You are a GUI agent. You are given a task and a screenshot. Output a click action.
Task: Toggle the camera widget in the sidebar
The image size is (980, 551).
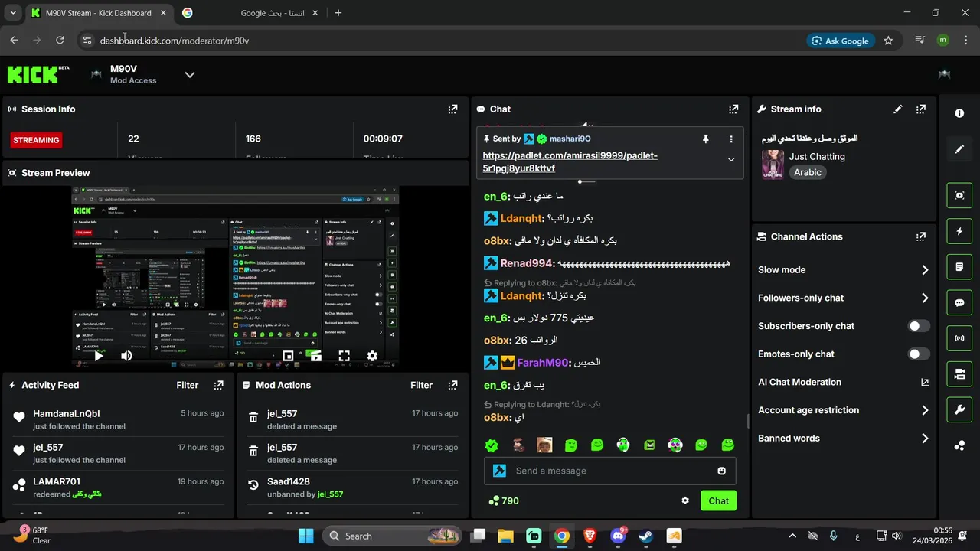[x=959, y=374]
